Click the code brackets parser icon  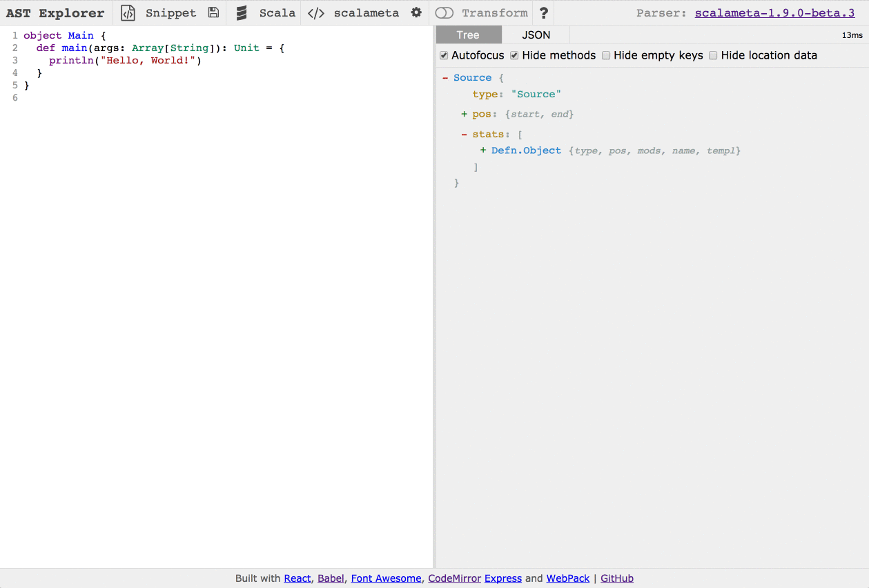point(316,12)
